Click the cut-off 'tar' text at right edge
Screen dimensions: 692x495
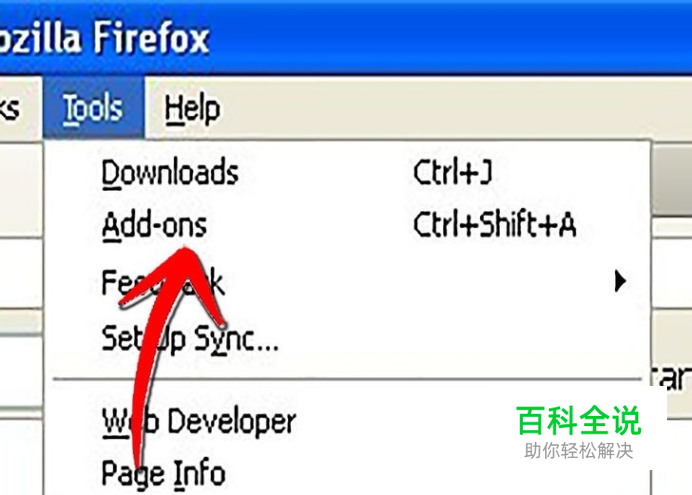tap(672, 378)
